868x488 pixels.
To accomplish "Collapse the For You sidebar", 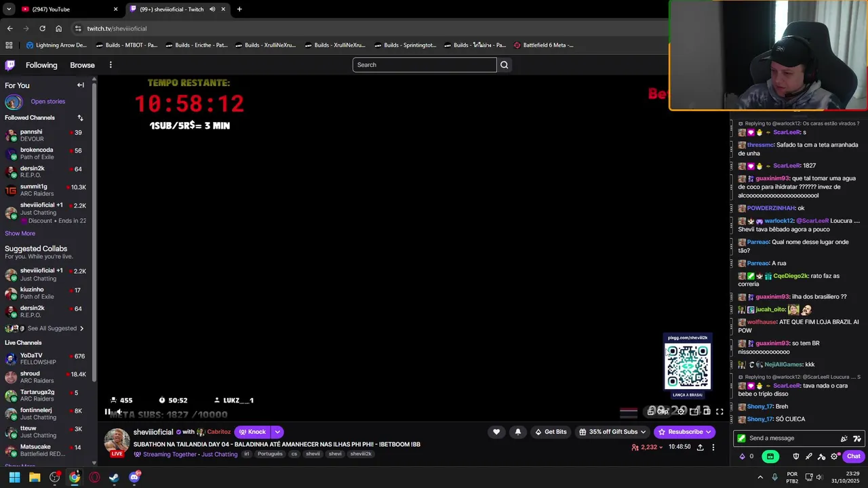I will [x=81, y=85].
